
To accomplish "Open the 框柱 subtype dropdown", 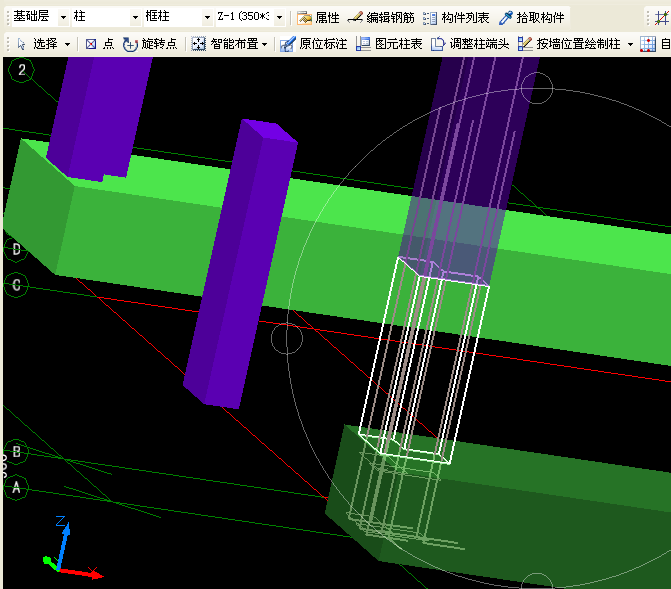I will pos(207,18).
